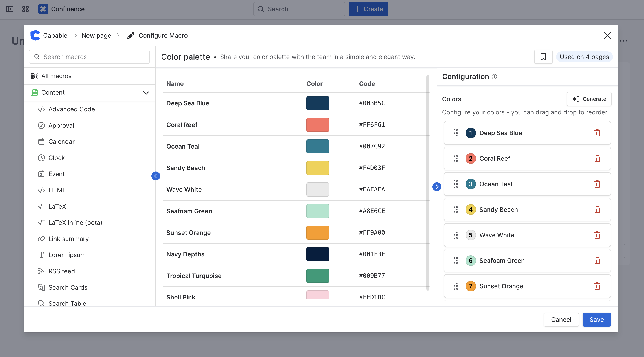This screenshot has height=357, width=644.
Task: Remove Wave White using its trash icon
Action: coord(597,235)
